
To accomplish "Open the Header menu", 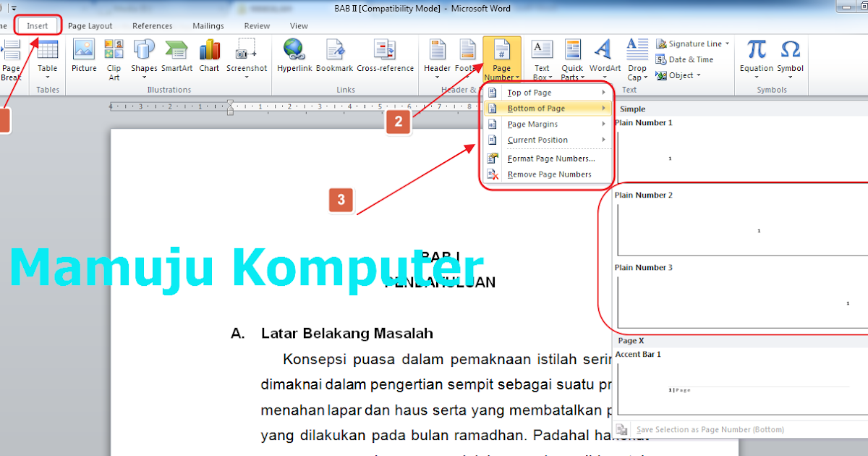I will (x=437, y=58).
